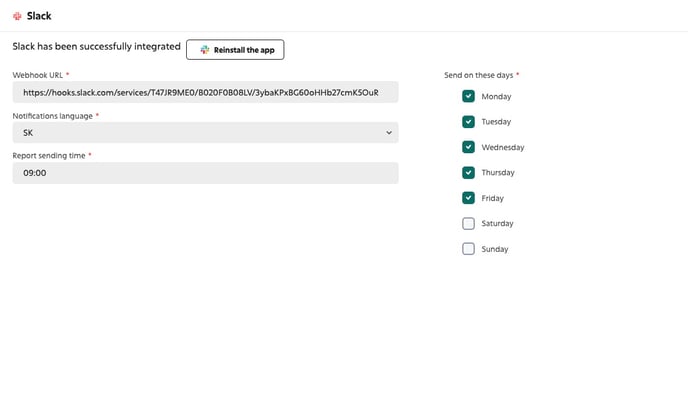Click the Slack icon inside Reinstall button

204,50
